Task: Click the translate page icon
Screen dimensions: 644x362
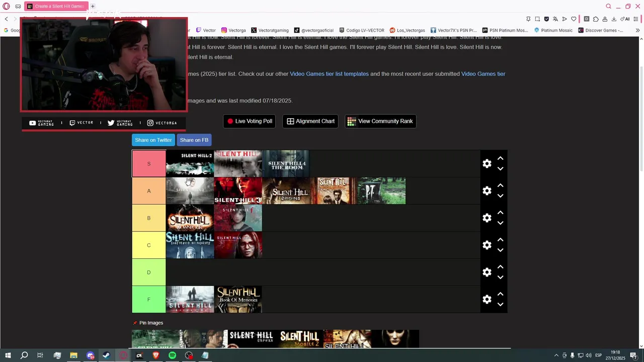Action: coord(555,19)
